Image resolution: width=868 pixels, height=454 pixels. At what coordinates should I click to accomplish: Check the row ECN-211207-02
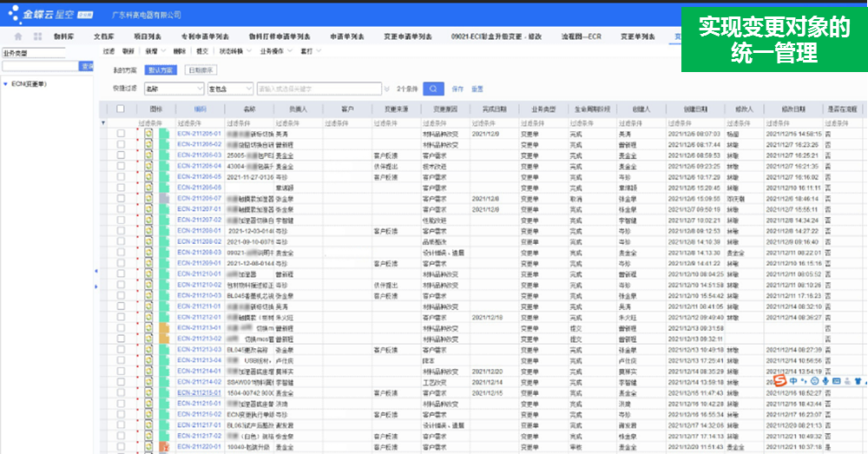pos(121,220)
